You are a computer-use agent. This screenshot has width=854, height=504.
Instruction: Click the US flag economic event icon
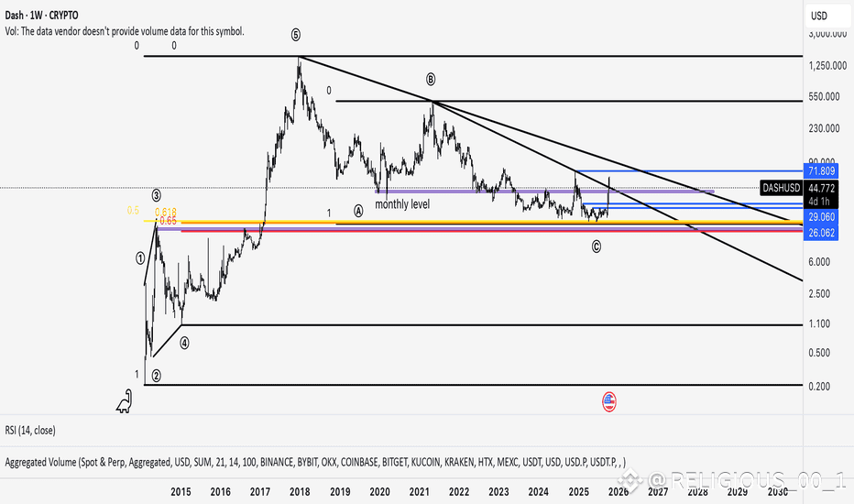click(x=609, y=402)
